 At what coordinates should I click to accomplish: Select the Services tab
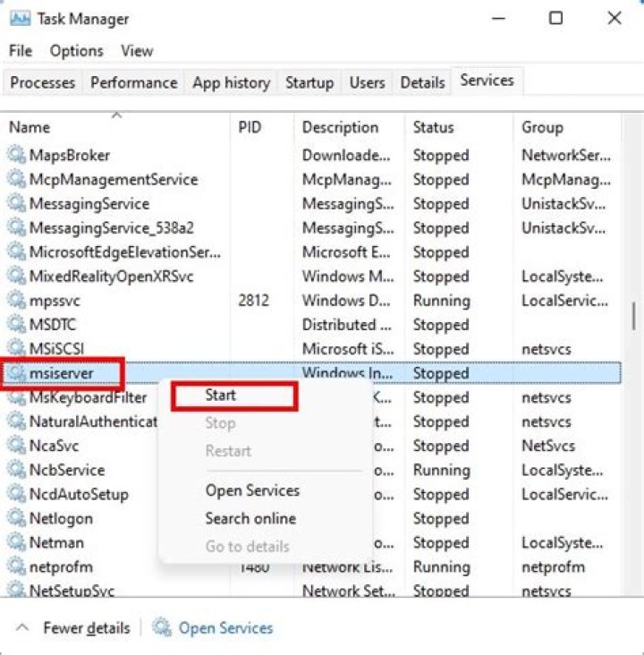pyautogui.click(x=487, y=81)
